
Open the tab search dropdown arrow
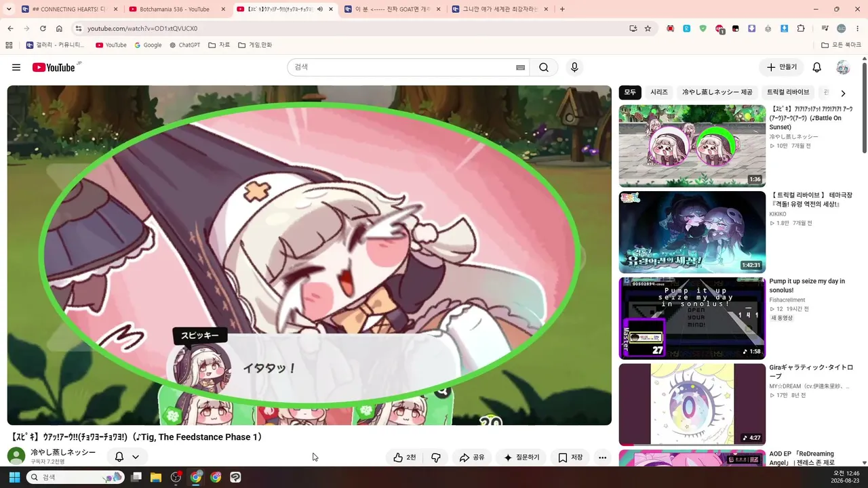point(10,9)
